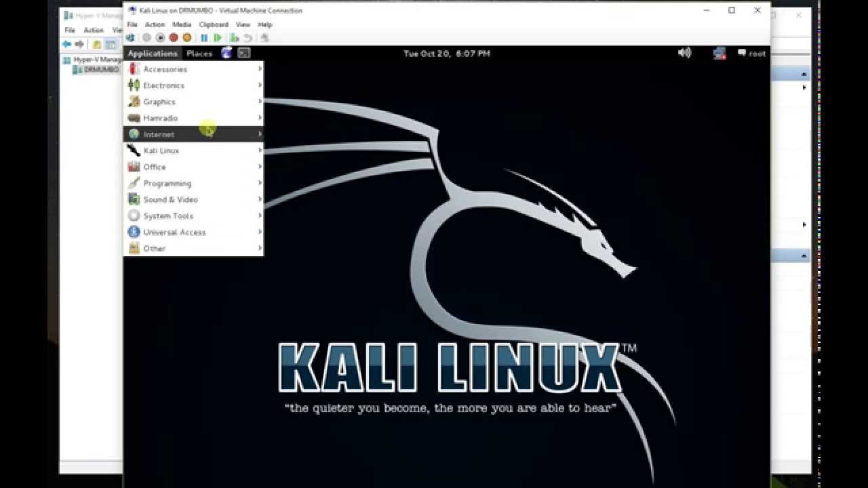Send Ctrl+Alt+Del using the toolbar icon
The height and width of the screenshot is (488, 868).
(130, 38)
